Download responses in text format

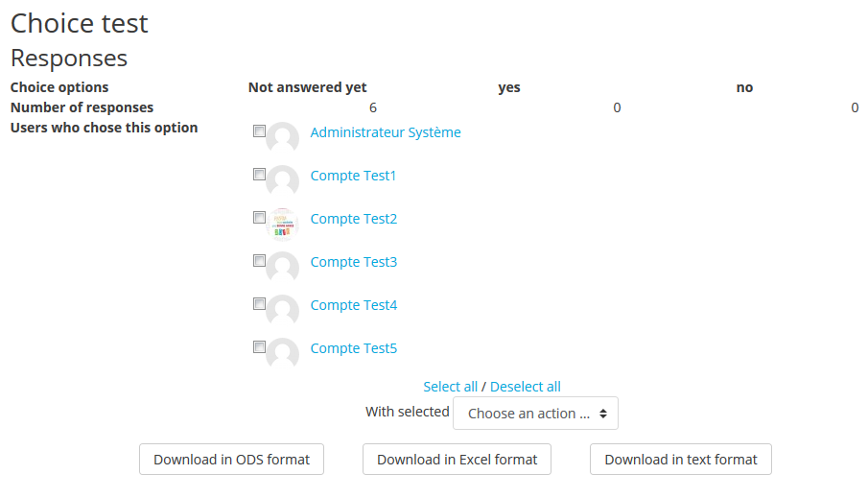pyautogui.click(x=680, y=460)
